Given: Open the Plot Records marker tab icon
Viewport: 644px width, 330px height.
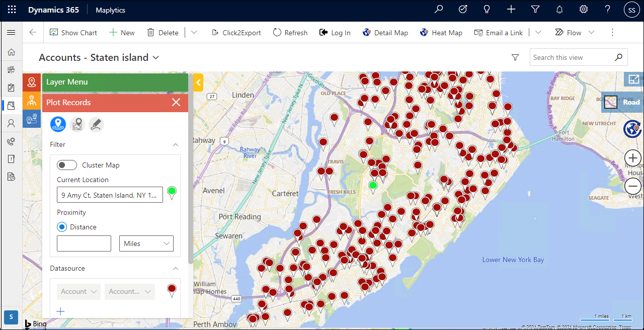Looking at the screenshot, I should (x=32, y=82).
